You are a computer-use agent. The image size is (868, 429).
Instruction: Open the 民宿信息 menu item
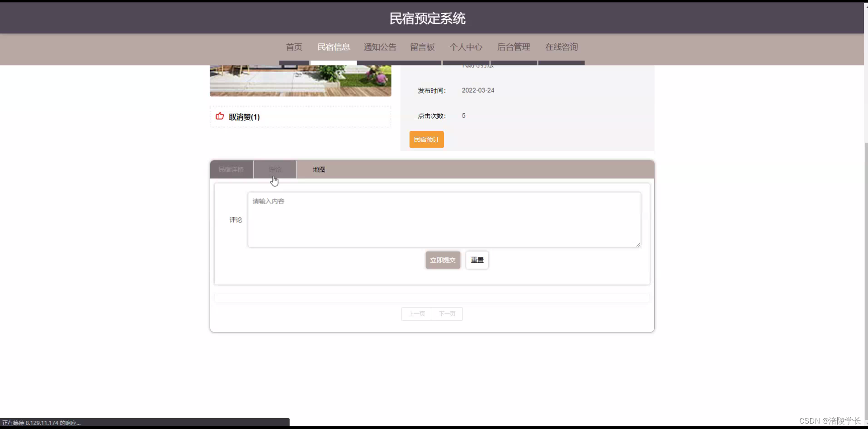coord(334,47)
